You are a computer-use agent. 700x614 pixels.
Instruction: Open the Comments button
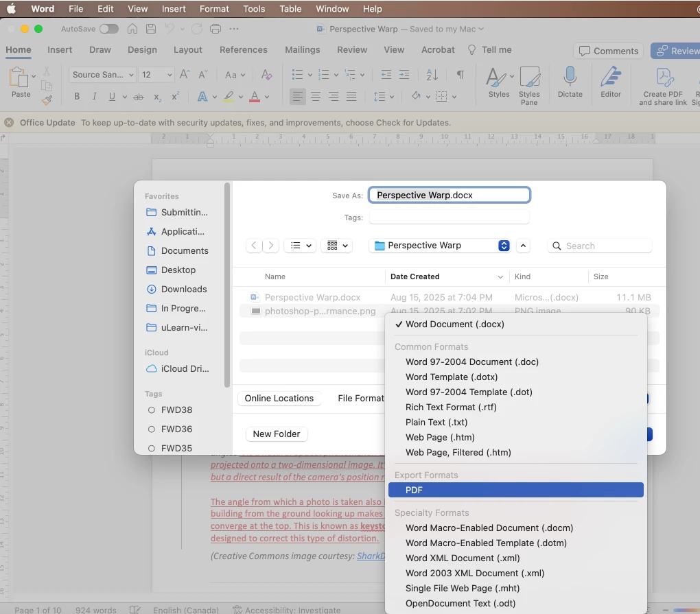pos(609,51)
